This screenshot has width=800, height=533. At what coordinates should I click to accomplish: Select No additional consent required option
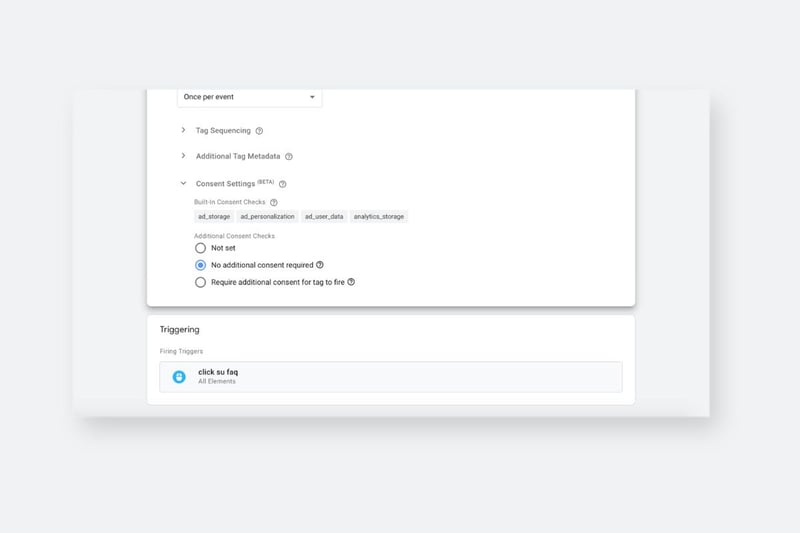tap(201, 265)
